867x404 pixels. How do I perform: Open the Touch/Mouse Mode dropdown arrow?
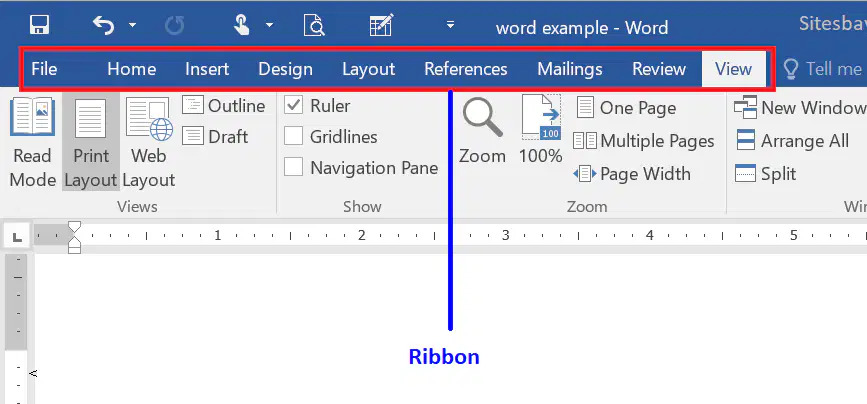[269, 25]
